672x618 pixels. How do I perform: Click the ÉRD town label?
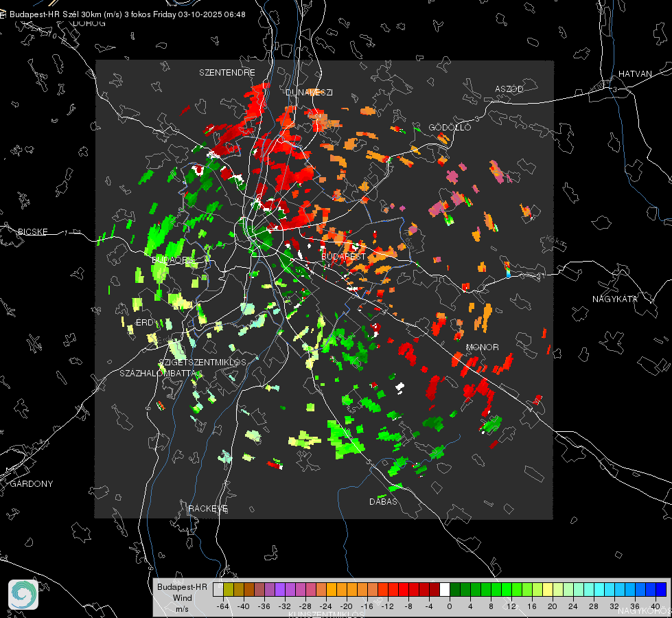tap(144, 323)
